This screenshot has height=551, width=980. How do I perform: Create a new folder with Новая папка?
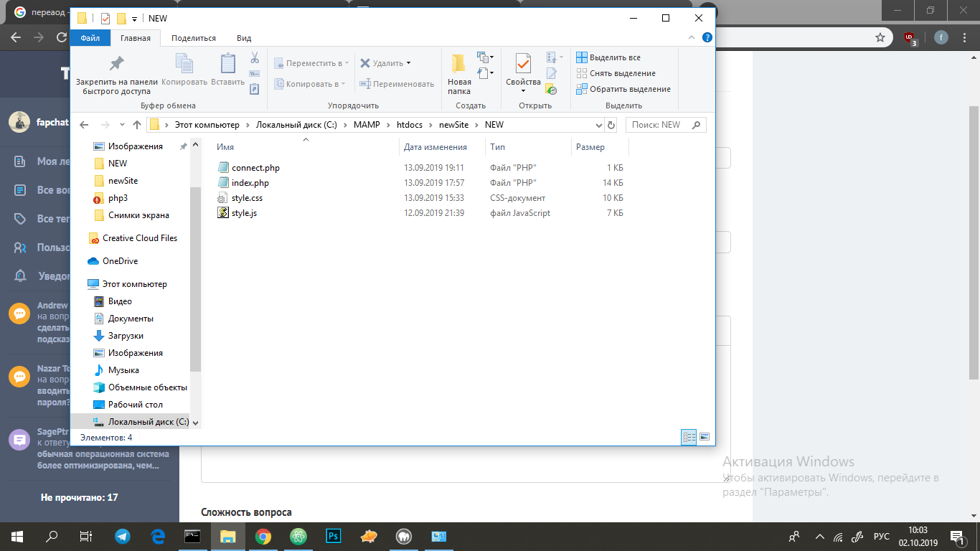[459, 75]
